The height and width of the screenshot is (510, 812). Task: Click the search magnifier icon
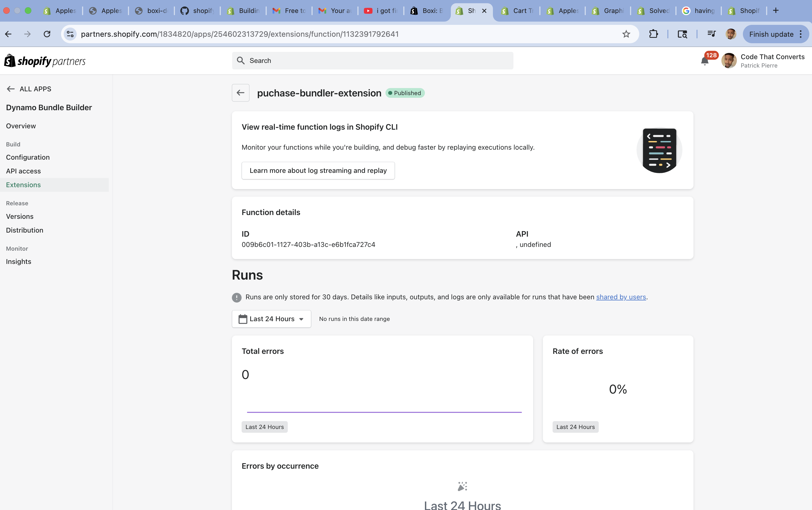pos(240,61)
